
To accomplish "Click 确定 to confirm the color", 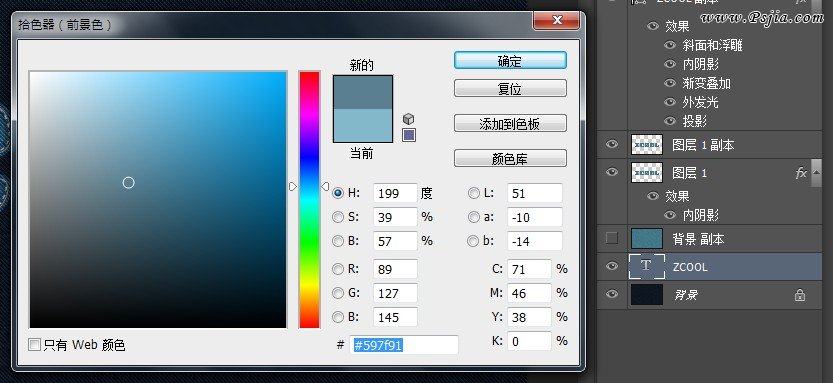I will pyautogui.click(x=510, y=61).
